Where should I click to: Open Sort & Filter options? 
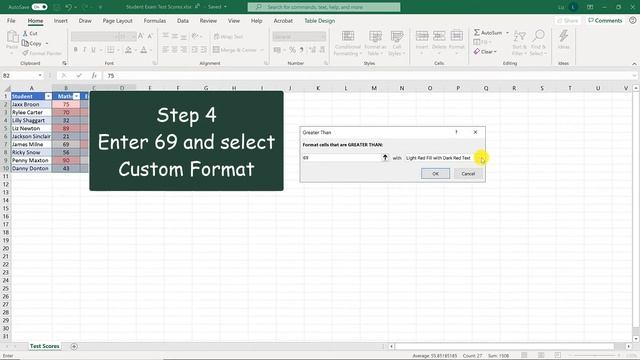click(519, 42)
